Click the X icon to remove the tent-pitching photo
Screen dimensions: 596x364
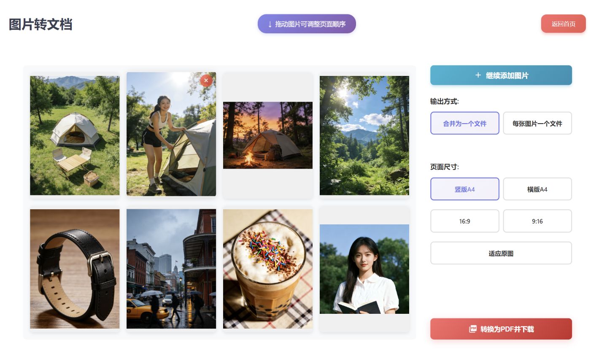point(206,80)
